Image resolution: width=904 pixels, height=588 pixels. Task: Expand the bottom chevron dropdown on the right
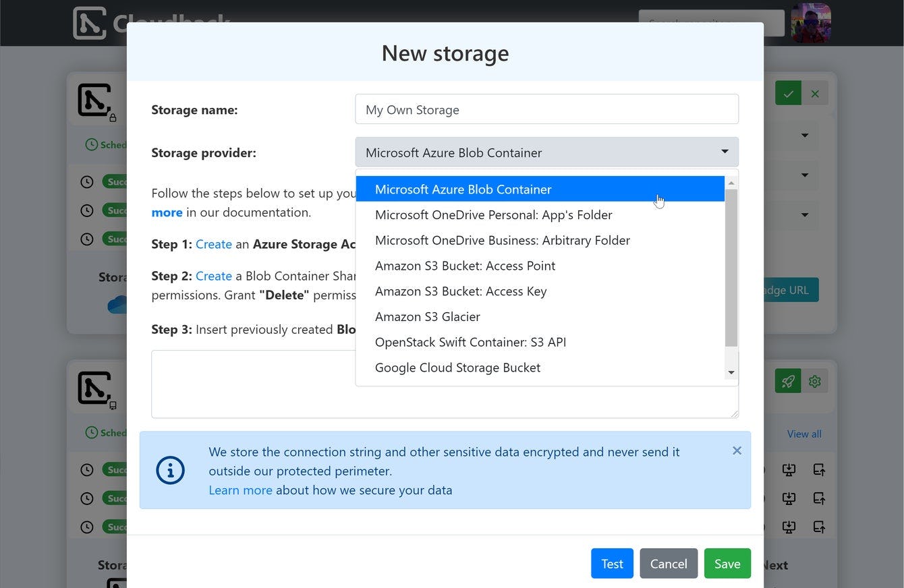804,215
